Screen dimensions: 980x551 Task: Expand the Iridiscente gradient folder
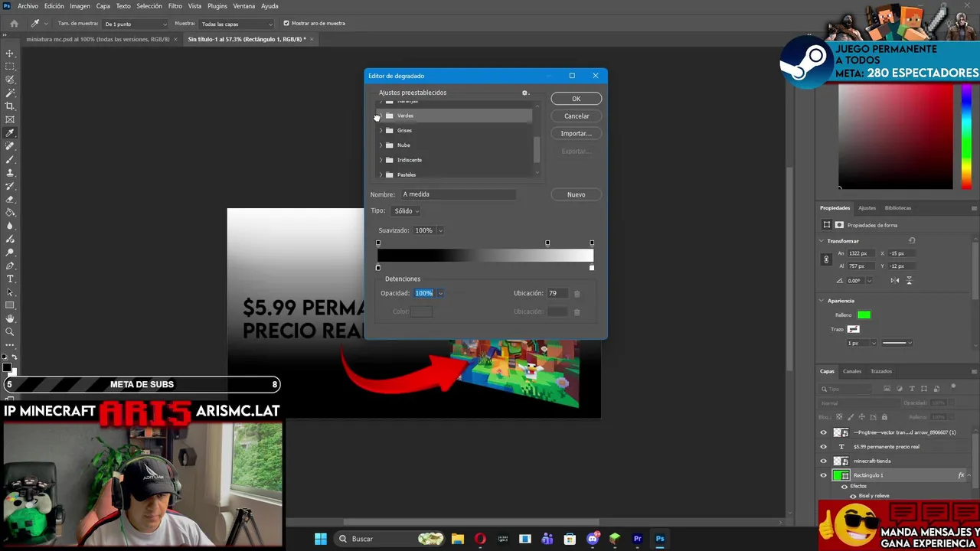pyautogui.click(x=381, y=160)
